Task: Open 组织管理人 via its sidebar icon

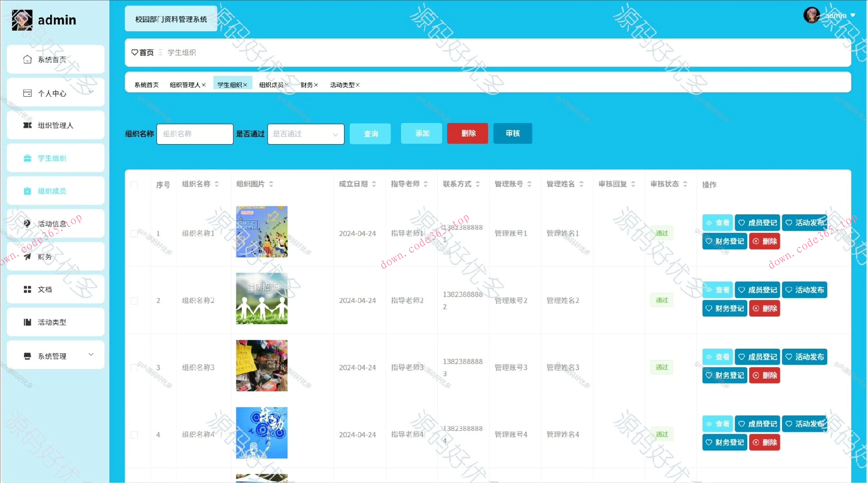Action: tap(27, 125)
